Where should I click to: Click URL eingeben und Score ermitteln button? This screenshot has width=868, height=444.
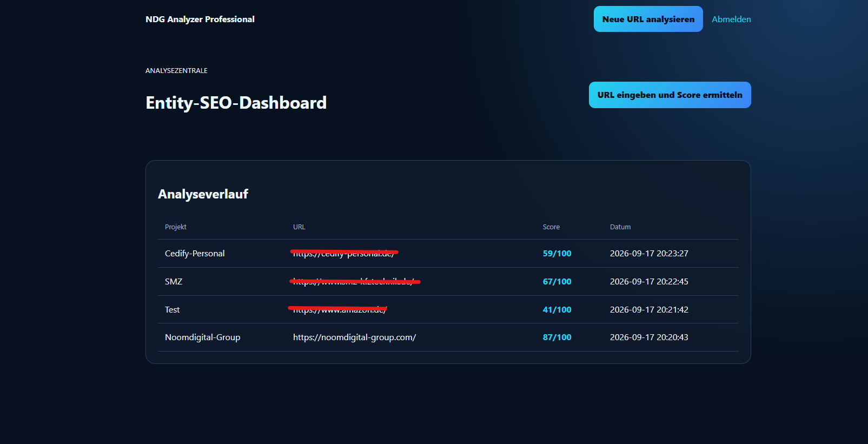click(670, 95)
